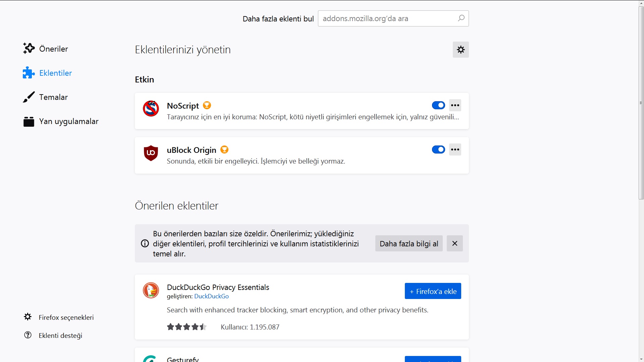Click the NoScript description text
The height and width of the screenshot is (362, 644).
(x=313, y=117)
